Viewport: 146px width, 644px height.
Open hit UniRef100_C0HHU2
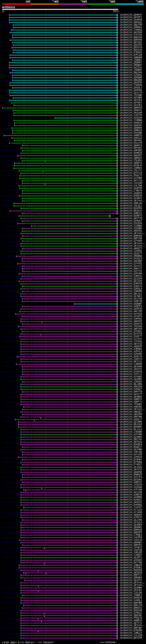(131, 30)
